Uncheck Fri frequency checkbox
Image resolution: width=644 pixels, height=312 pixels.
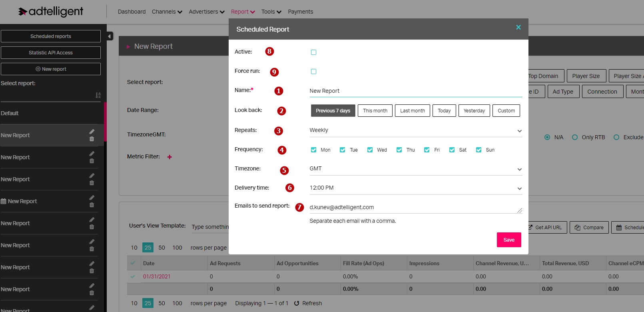coord(427,150)
